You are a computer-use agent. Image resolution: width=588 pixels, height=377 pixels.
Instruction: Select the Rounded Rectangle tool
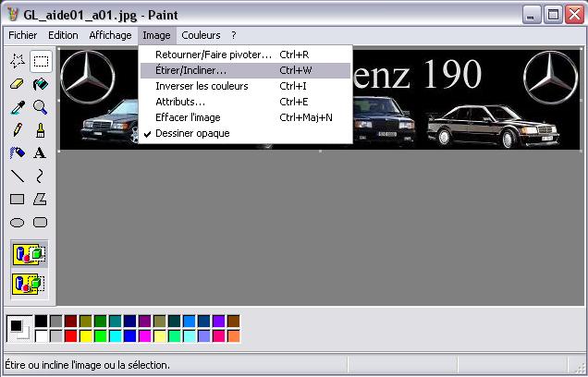click(40, 223)
